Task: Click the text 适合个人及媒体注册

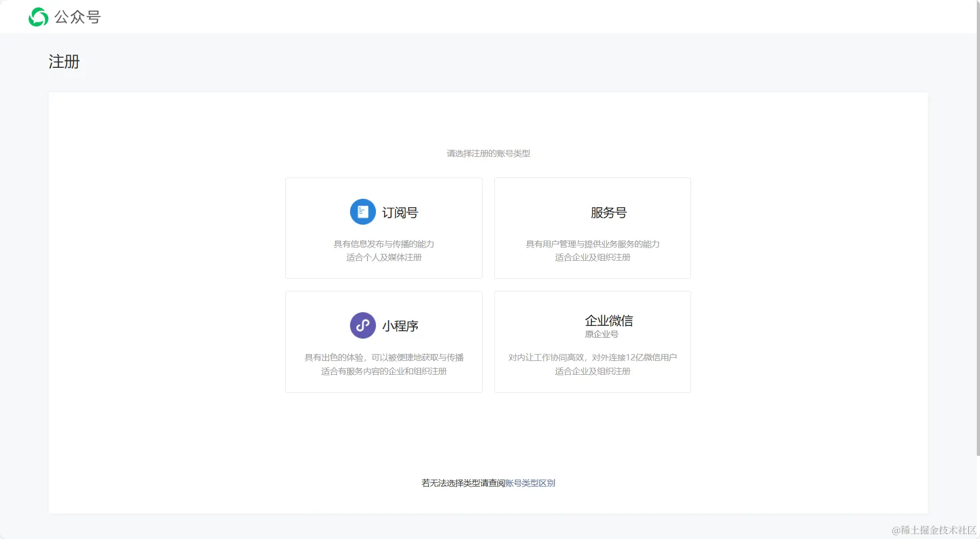Action: [x=384, y=257]
